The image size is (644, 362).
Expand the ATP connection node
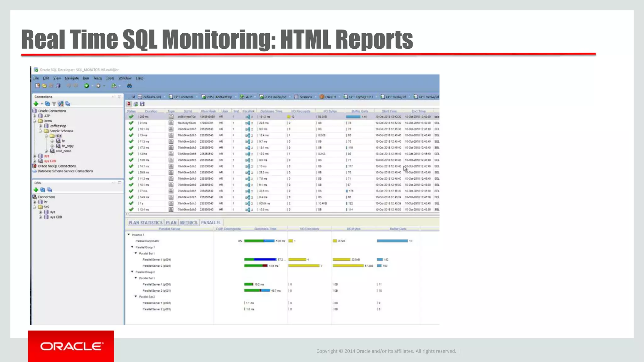coord(35,116)
